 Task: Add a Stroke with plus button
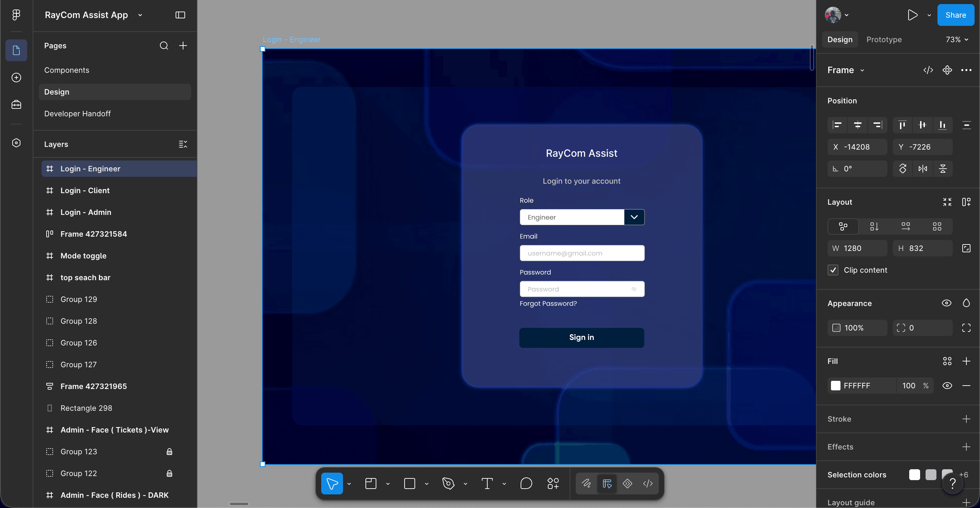(x=966, y=419)
